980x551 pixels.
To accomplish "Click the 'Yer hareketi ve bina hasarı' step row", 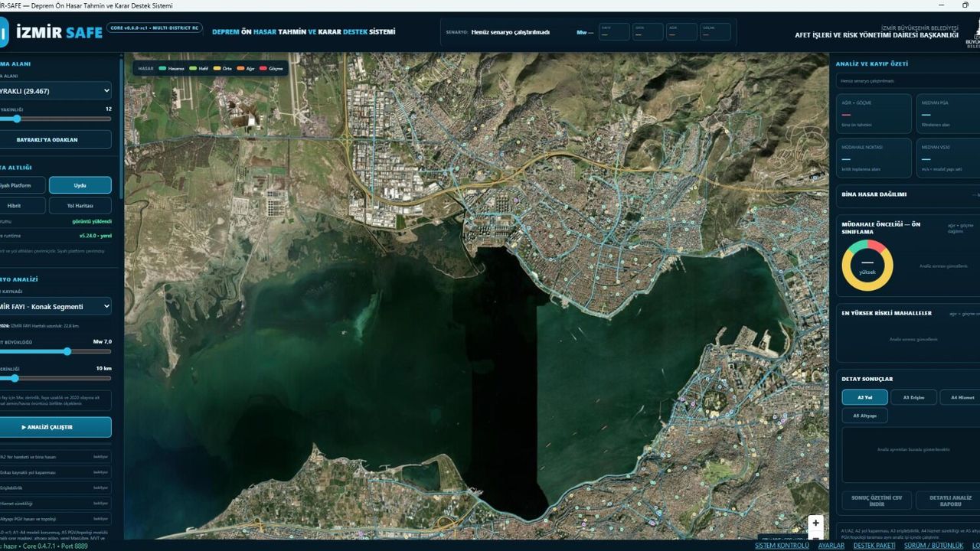I will [55, 457].
